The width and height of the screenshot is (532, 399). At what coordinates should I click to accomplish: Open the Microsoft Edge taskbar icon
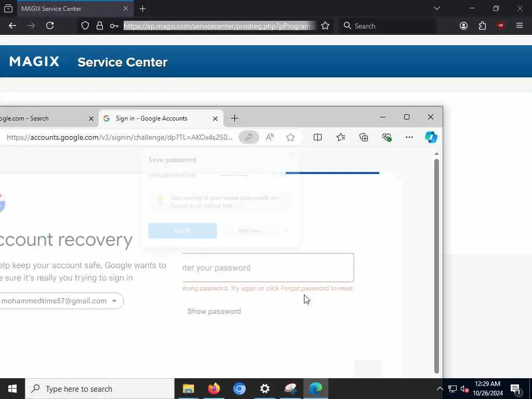pos(315,389)
